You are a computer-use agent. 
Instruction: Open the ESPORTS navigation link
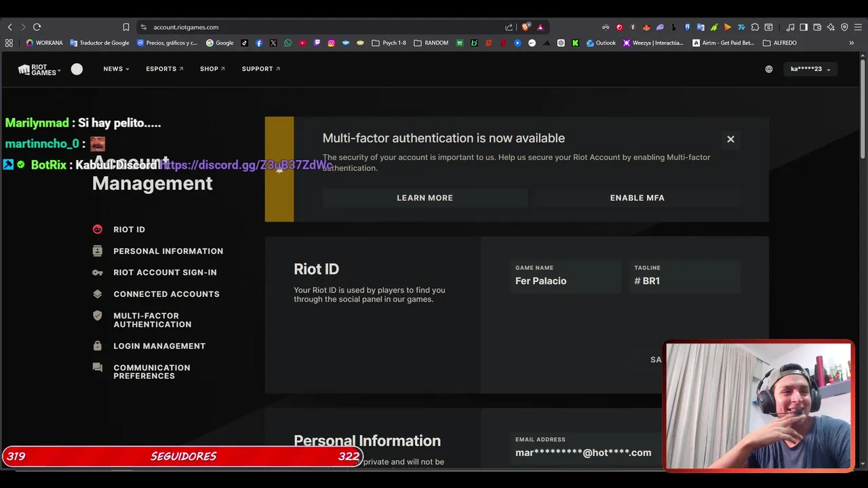point(165,69)
